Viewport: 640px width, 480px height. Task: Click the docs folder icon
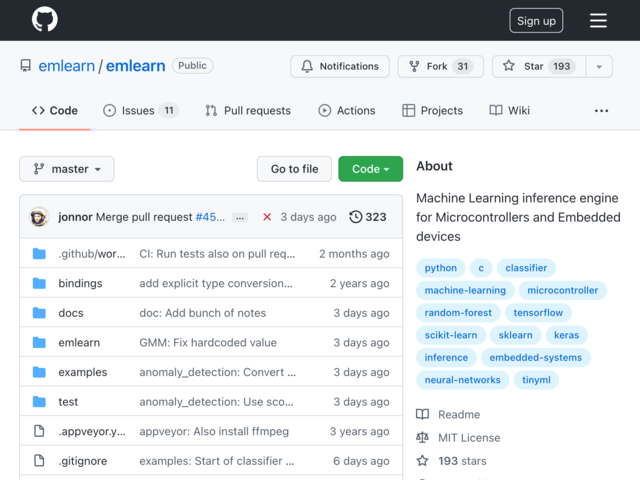tap(39, 313)
